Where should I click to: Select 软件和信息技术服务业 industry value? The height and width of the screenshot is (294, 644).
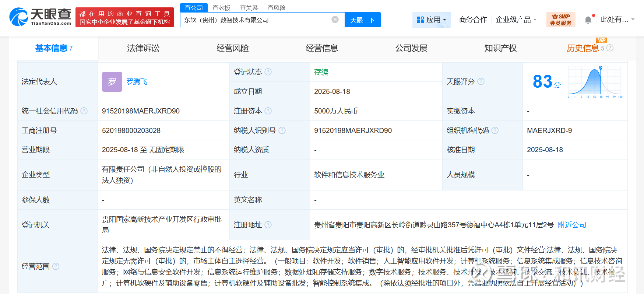click(x=349, y=175)
